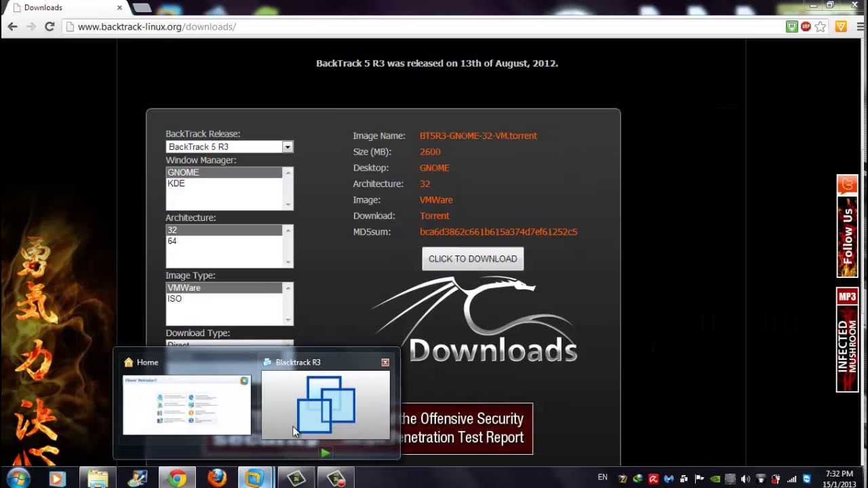This screenshot has height=488, width=868.
Task: Go back with the browser back arrow
Action: tap(12, 26)
